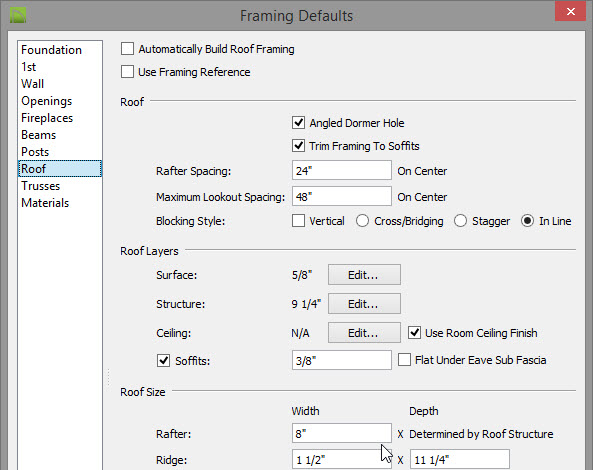Image resolution: width=593 pixels, height=470 pixels.
Task: Toggle Trim Framing To Soffits checkbox
Action: click(x=298, y=146)
